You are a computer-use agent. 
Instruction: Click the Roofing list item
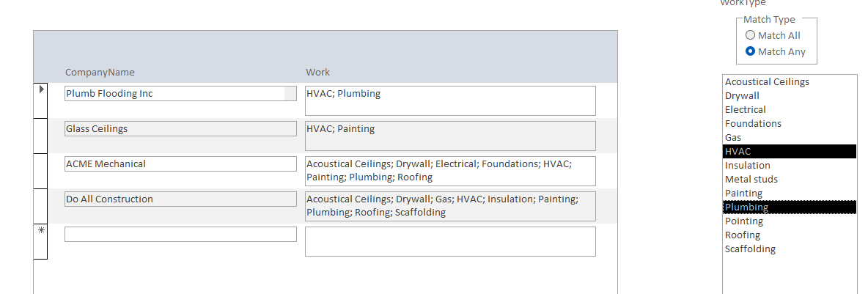coord(743,235)
